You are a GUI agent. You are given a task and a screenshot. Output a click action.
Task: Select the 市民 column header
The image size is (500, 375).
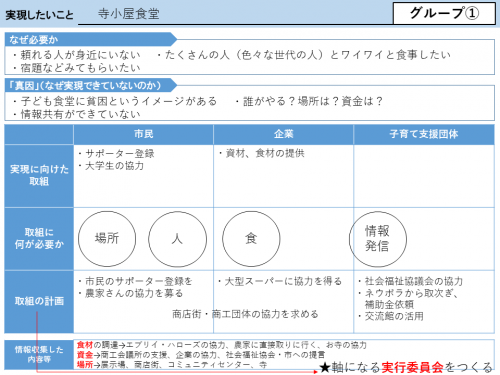143,134
